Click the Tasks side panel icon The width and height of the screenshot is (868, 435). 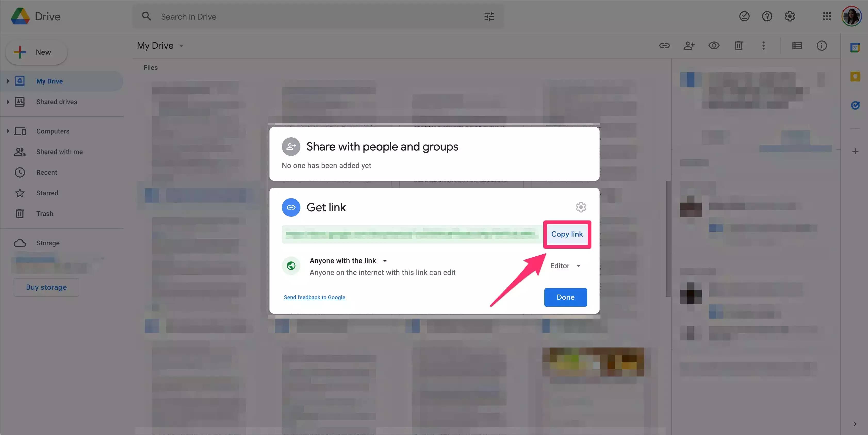[855, 106]
